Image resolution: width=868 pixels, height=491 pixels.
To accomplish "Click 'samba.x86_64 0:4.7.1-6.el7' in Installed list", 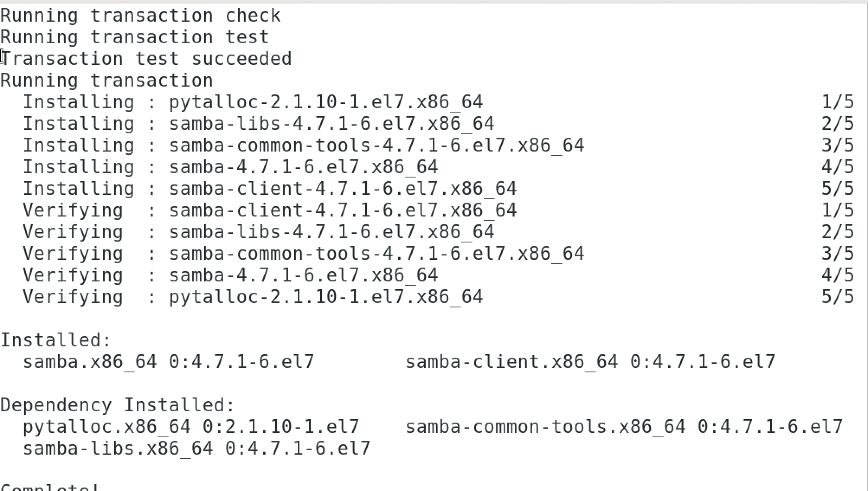I will point(168,362).
